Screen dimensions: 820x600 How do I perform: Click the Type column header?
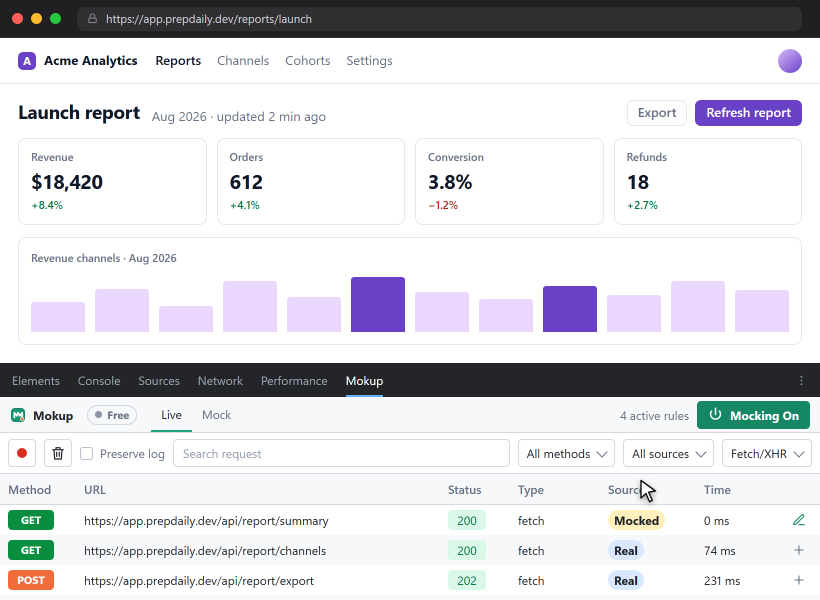click(x=531, y=490)
